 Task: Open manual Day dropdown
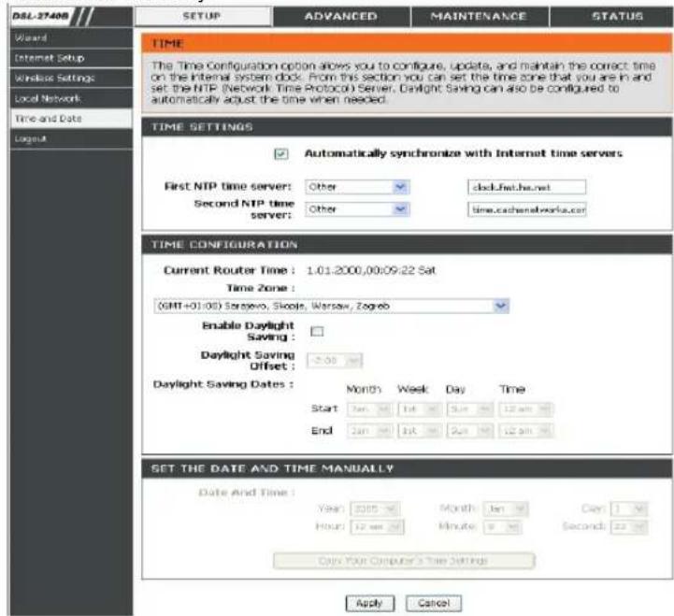click(630, 509)
